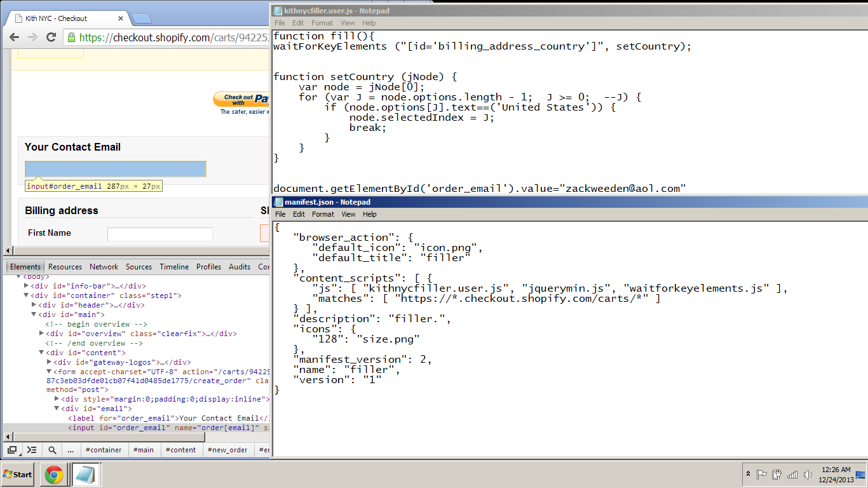This screenshot has height=488, width=868.
Task: Select the #content breadcrumb in DevTools
Action: pos(181,450)
